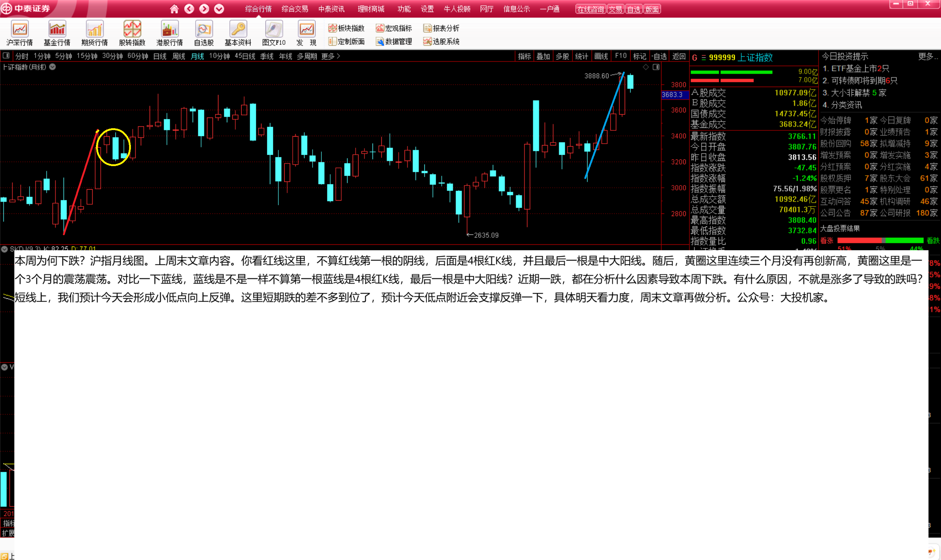Open 报表分析 report analysis
Image resolution: width=941 pixels, height=560 pixels.
coord(441,28)
